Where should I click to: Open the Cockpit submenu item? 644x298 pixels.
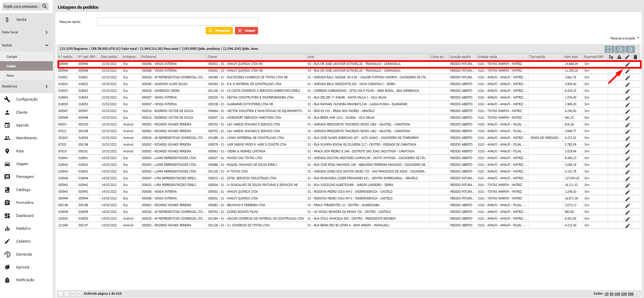(26, 57)
